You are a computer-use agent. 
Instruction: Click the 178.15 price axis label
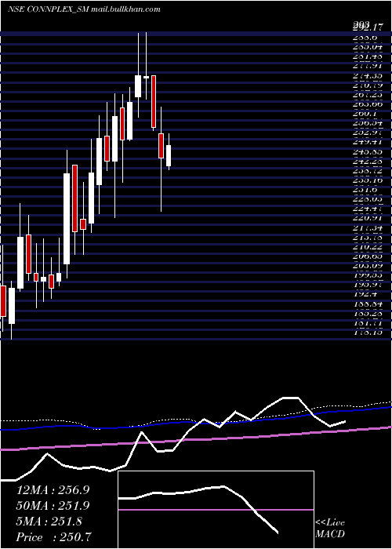click(x=368, y=333)
